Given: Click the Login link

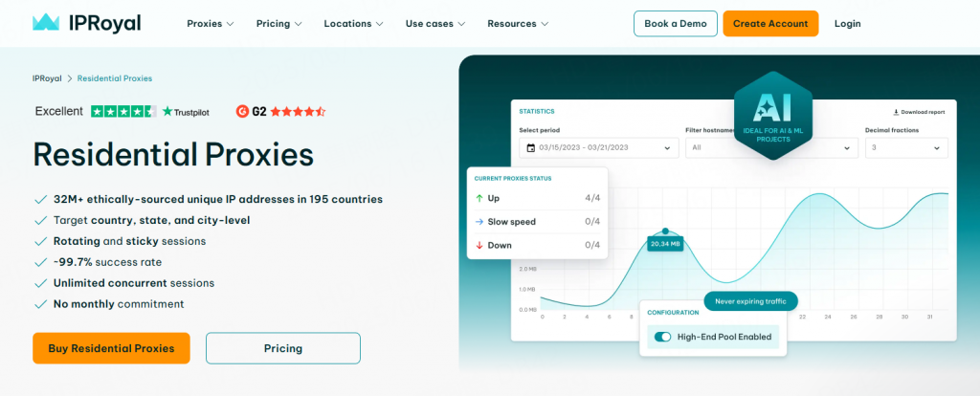Looking at the screenshot, I should coord(848,24).
